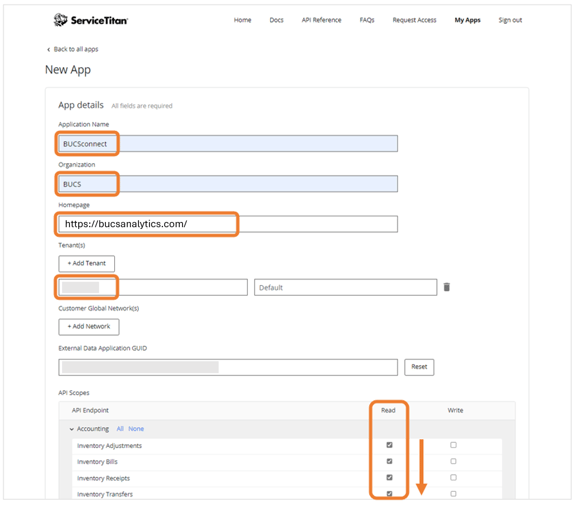Open the My Apps menu item

(x=467, y=20)
